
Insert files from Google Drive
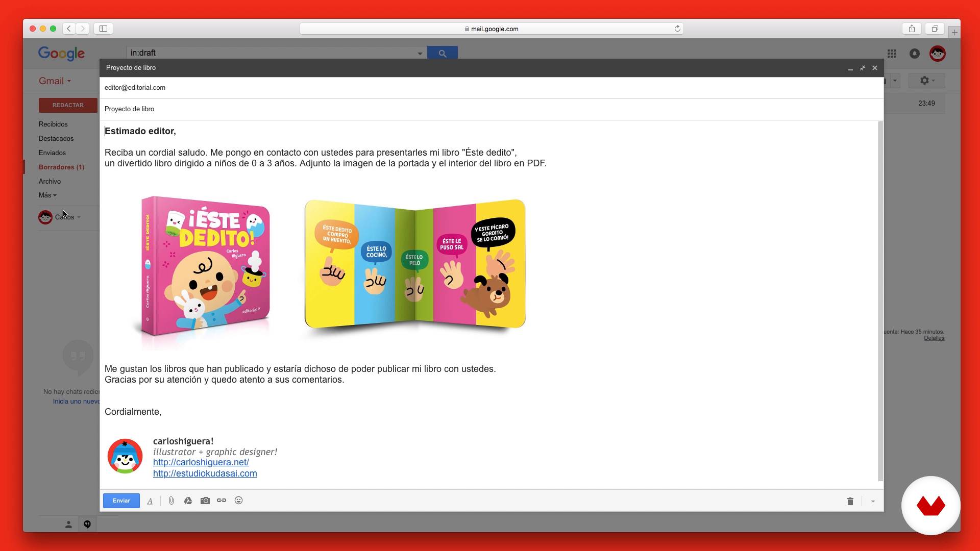tap(188, 501)
